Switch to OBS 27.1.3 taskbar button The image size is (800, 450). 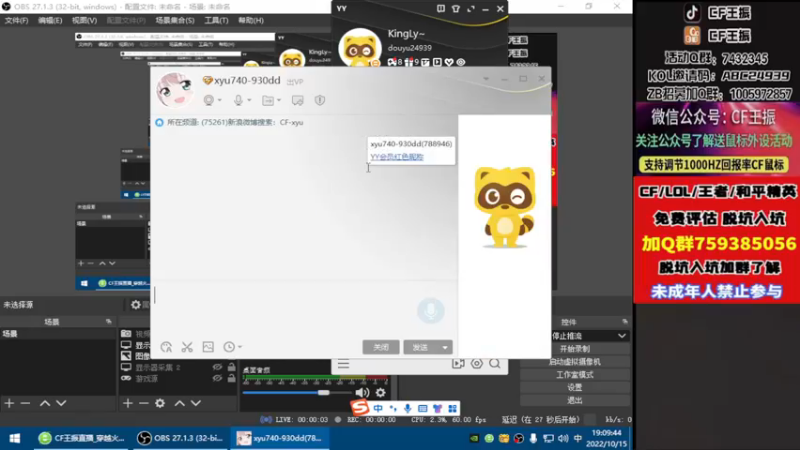click(x=181, y=438)
